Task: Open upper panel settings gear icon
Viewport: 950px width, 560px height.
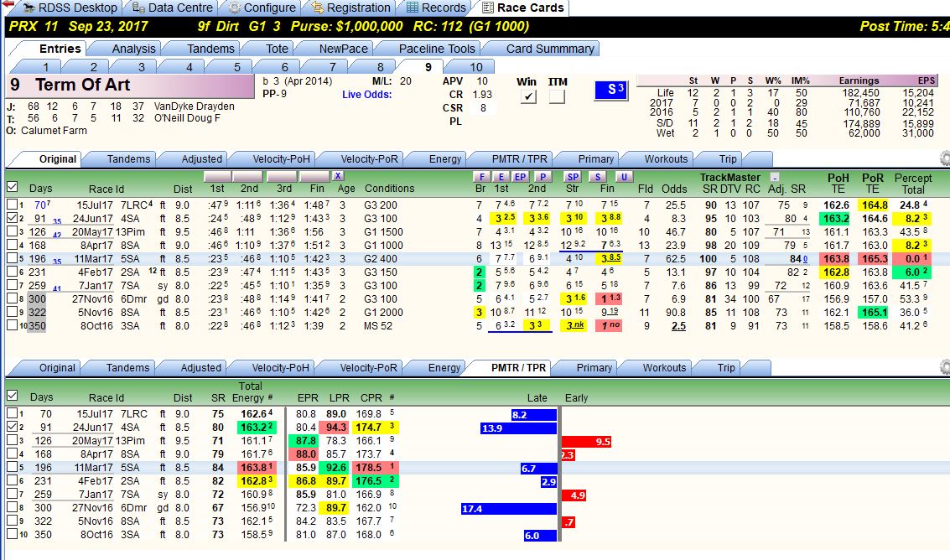Action: (x=944, y=158)
